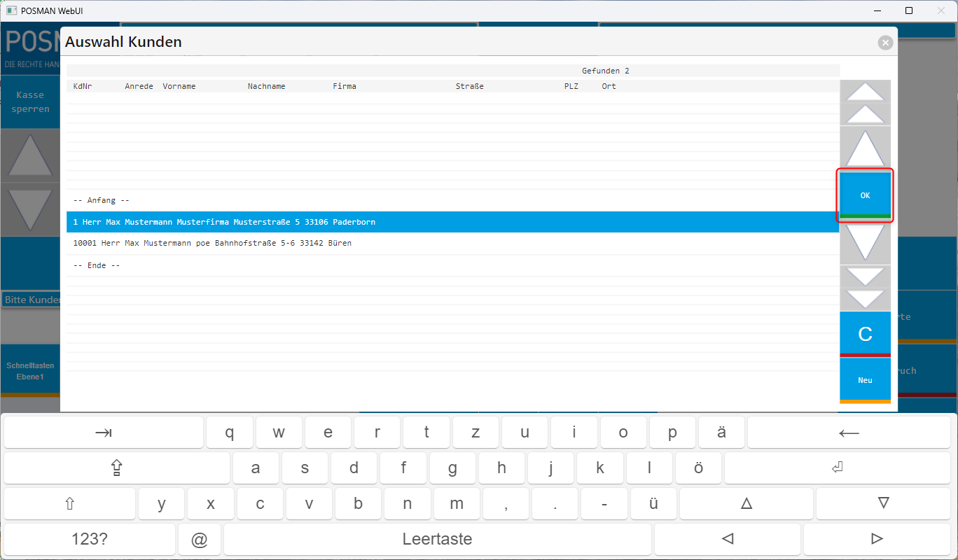Screen dimensions: 958x560
Task: Create a new customer with Neu button
Action: (x=865, y=380)
